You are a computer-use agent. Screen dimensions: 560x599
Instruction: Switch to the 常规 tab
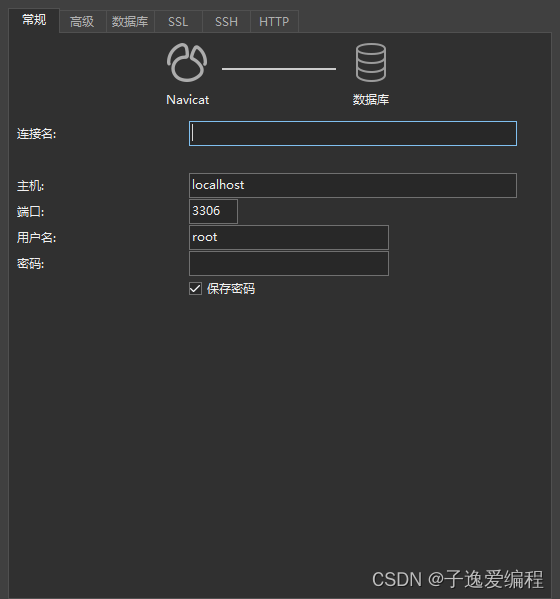[34, 20]
